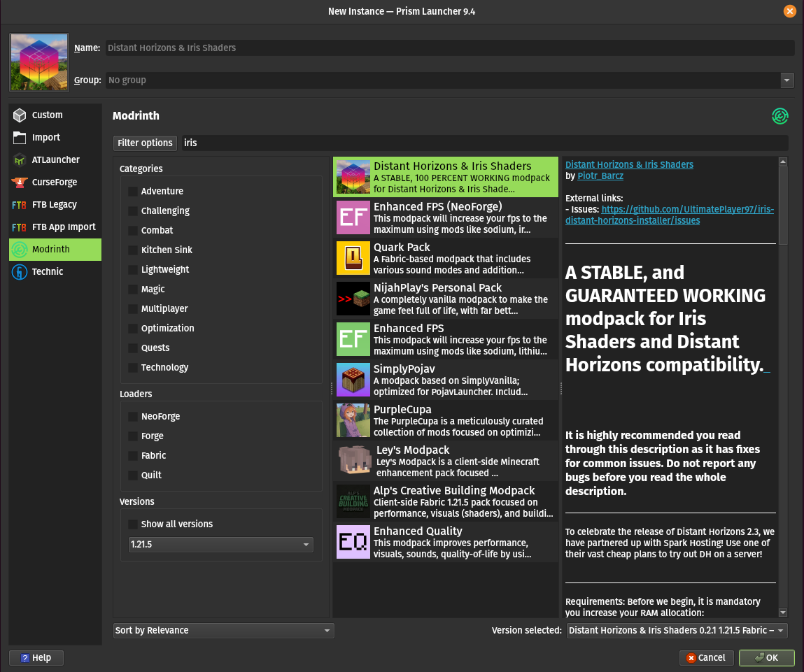Check the Fabric loader checkbox
Screen dimensions: 804x672
point(132,456)
